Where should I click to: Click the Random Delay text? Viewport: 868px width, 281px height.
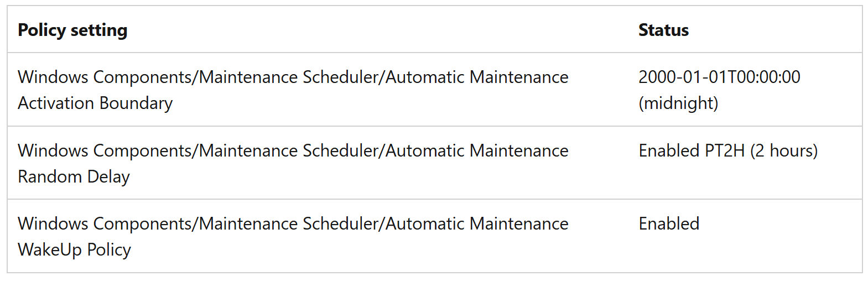coord(74,176)
